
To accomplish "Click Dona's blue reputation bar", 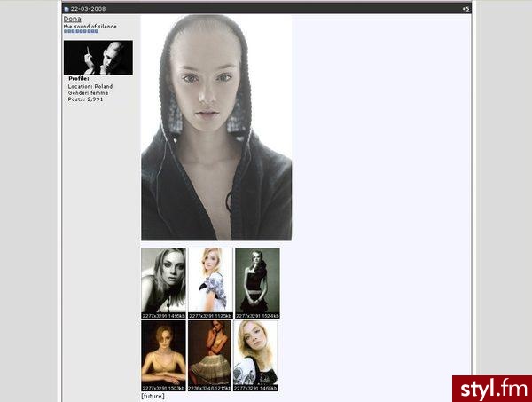I will (81, 31).
